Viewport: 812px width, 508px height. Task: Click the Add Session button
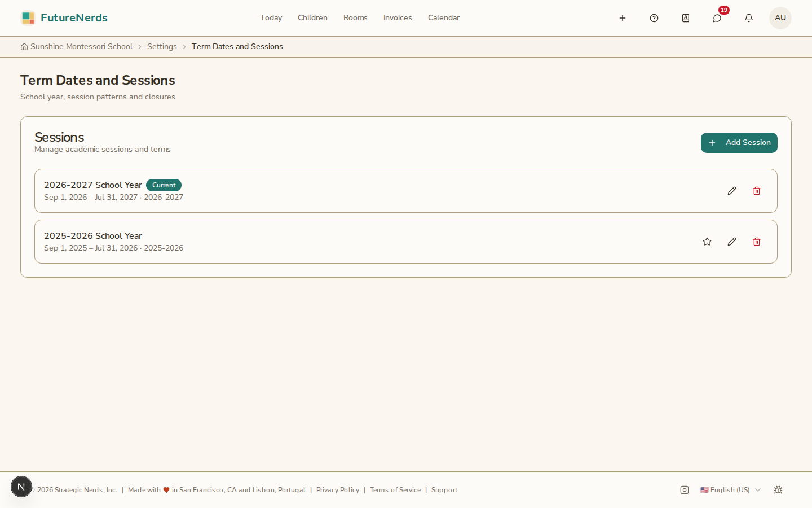739,143
